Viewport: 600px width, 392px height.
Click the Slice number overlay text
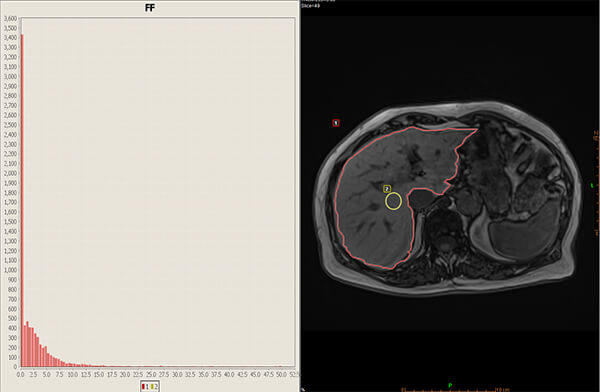[310, 6]
